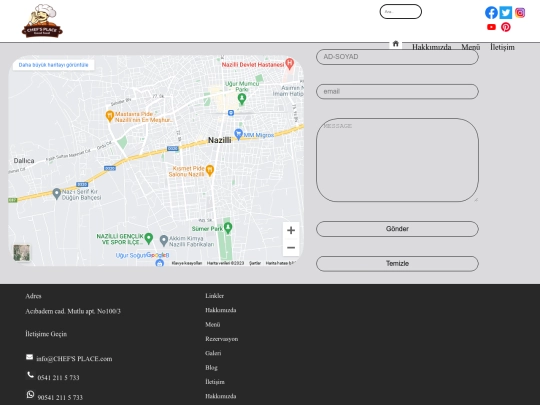
Task: Click Nazilli city label on map
Action: [x=219, y=140]
